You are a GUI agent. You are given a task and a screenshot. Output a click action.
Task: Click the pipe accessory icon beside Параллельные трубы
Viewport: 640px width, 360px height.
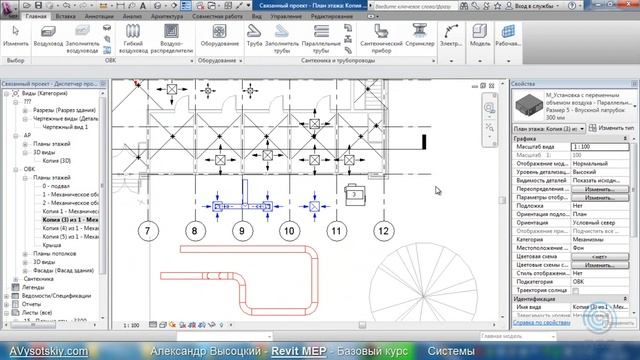[348, 39]
